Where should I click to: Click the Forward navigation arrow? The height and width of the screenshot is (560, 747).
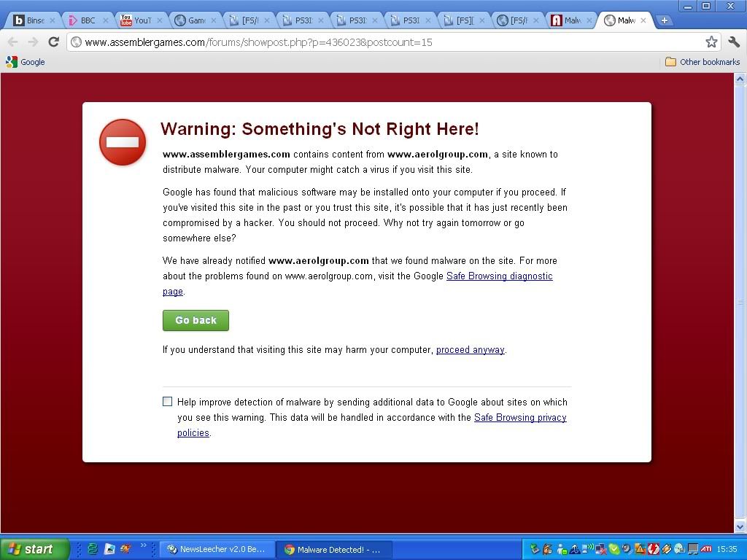33,42
